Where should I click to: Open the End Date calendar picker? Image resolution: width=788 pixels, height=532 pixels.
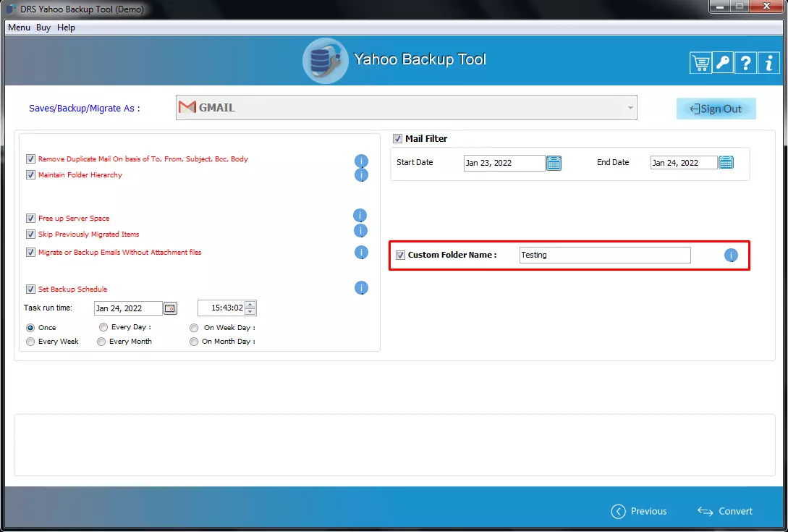726,162
